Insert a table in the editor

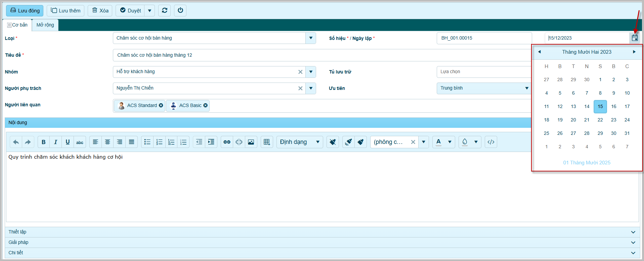click(267, 142)
